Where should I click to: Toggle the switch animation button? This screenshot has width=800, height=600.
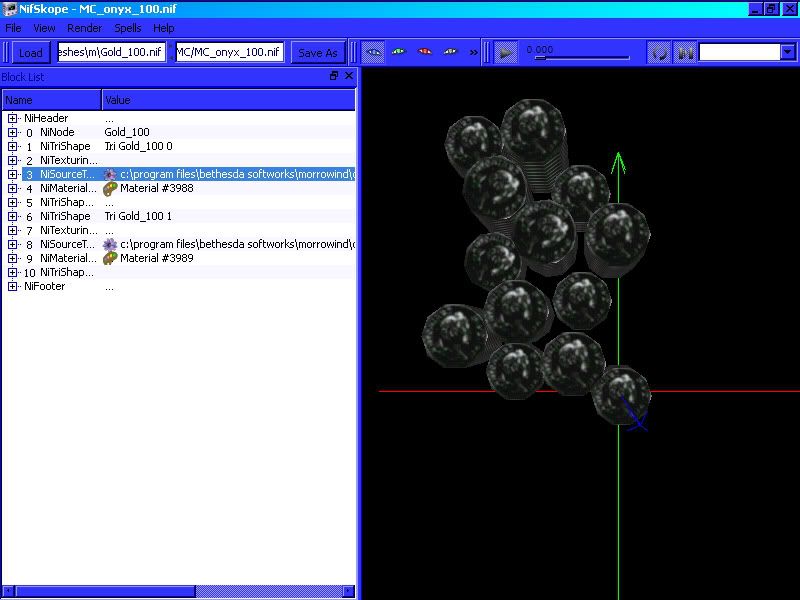tap(685, 53)
